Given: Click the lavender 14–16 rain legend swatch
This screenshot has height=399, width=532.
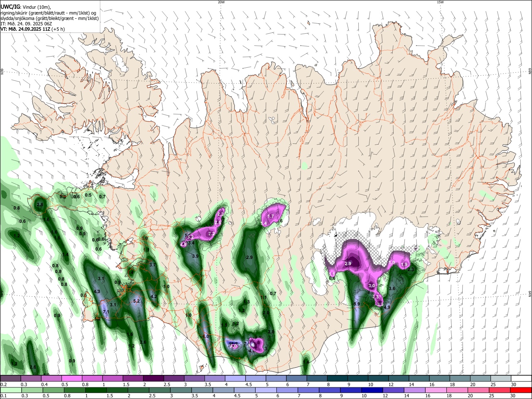Looking at the screenshot, I should 415,390.
